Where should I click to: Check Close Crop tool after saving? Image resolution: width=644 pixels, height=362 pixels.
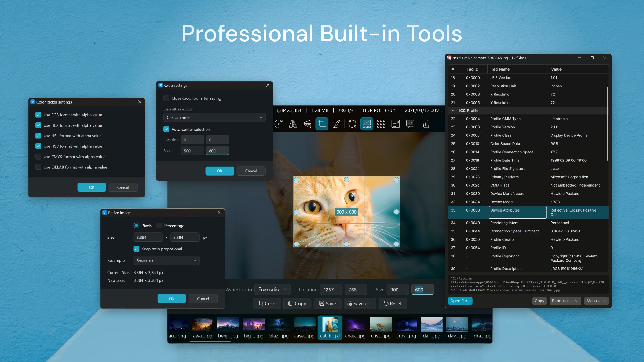166,98
